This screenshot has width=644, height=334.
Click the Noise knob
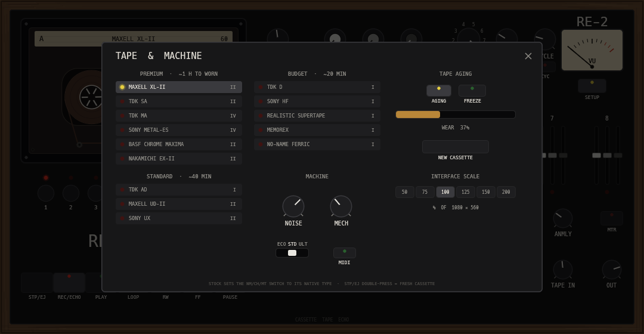tap(293, 206)
